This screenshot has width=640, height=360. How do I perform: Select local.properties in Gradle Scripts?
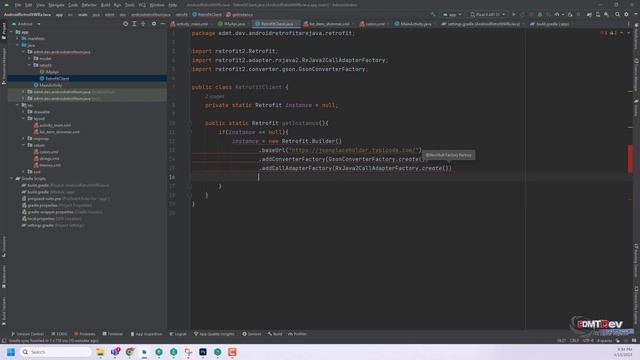coord(52,218)
